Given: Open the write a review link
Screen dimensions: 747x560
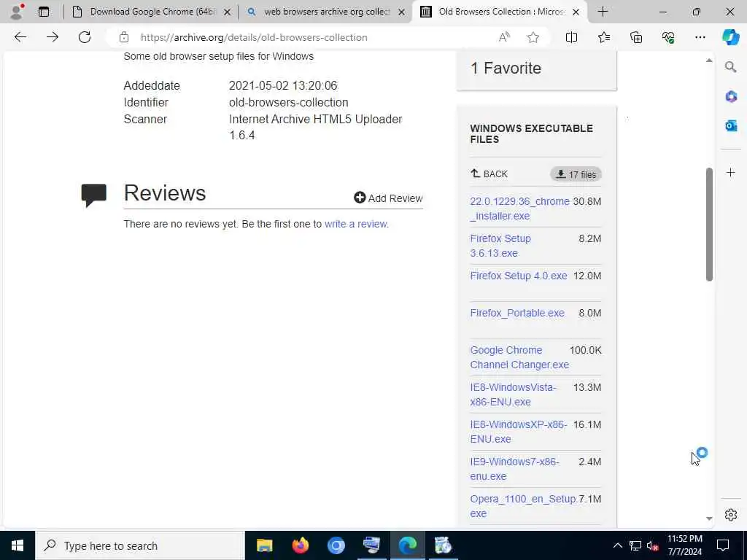Looking at the screenshot, I should 356,224.
